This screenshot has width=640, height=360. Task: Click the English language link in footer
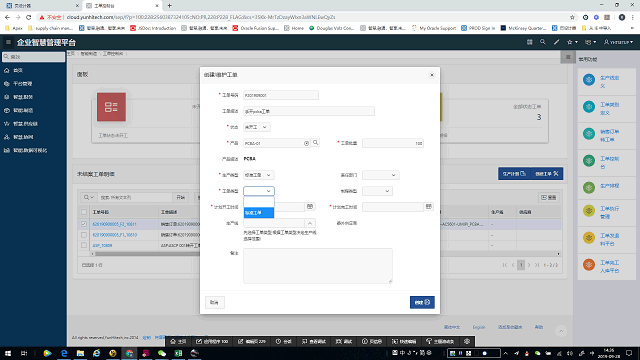[x=479, y=327]
